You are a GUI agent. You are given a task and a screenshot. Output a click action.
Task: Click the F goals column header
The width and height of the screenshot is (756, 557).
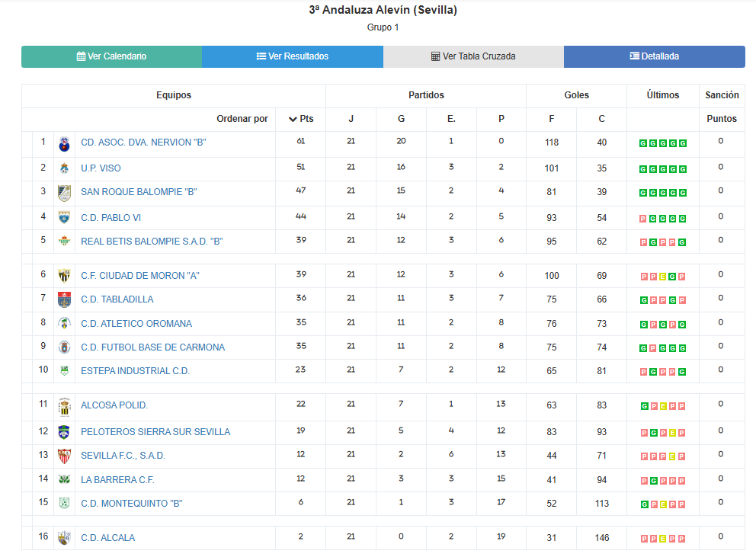point(552,119)
